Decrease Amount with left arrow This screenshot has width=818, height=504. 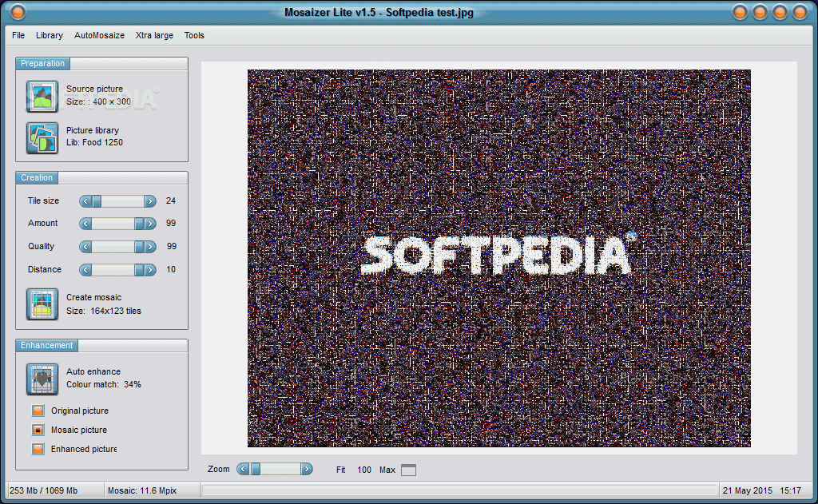click(85, 224)
